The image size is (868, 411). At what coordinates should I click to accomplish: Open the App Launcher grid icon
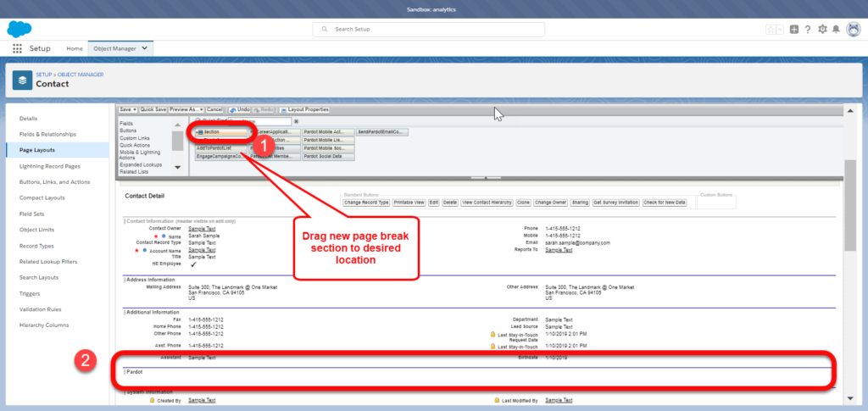point(17,48)
